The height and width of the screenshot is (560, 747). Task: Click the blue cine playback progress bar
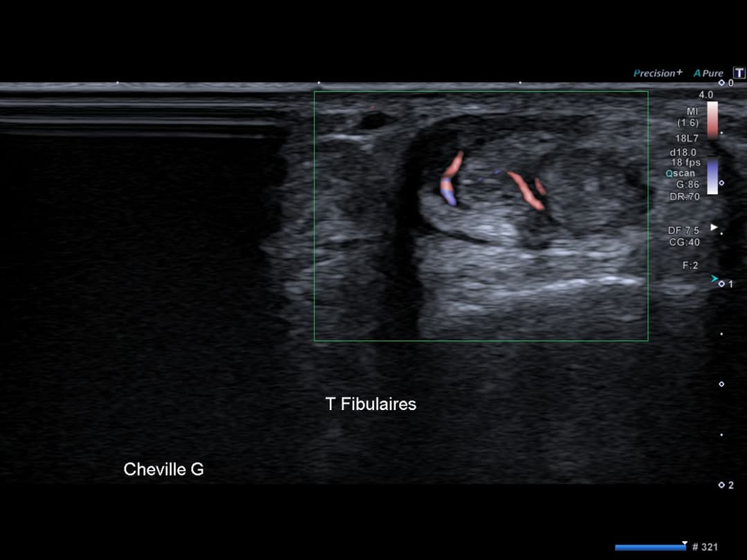tap(651, 547)
